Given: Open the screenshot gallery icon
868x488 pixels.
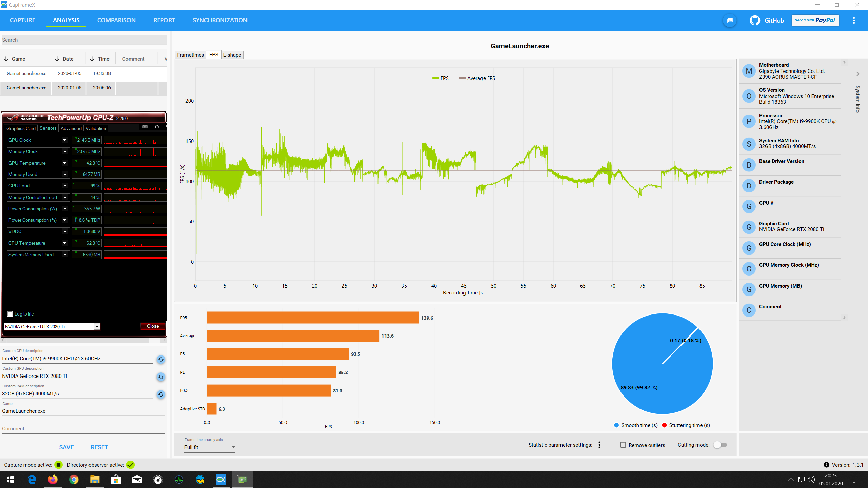Looking at the screenshot, I should point(730,20).
